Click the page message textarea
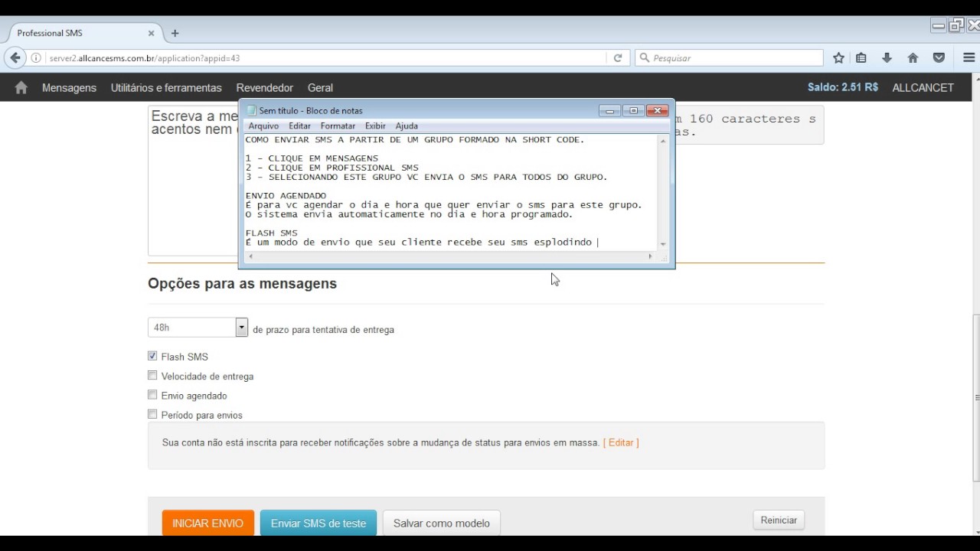 pyautogui.click(x=193, y=181)
